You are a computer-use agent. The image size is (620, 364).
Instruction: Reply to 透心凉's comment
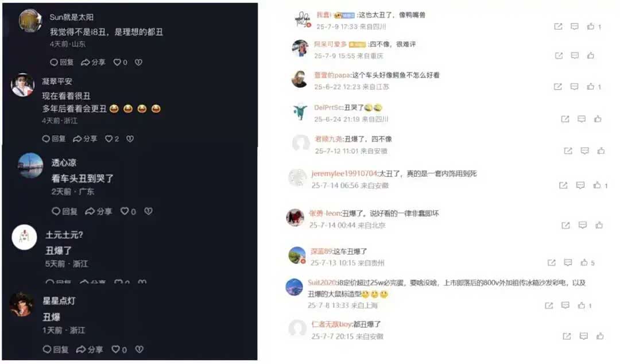(64, 211)
